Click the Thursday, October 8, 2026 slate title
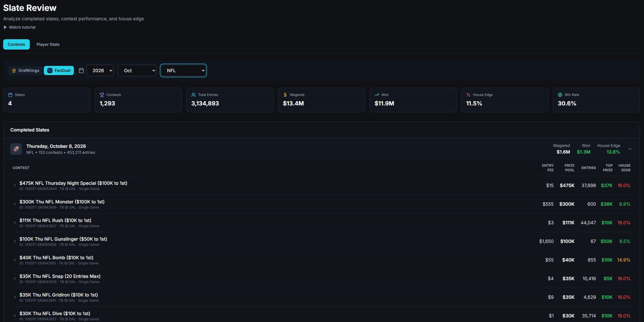644x322 pixels. tap(56, 146)
